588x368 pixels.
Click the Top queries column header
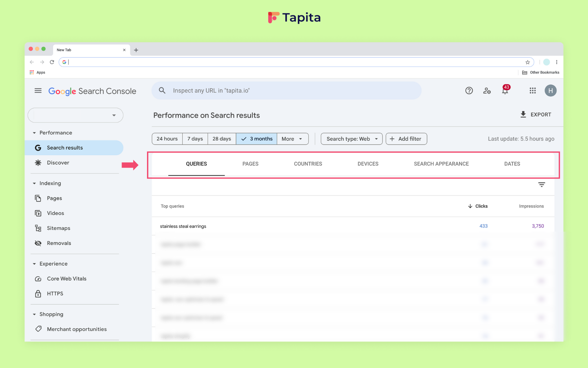point(172,206)
